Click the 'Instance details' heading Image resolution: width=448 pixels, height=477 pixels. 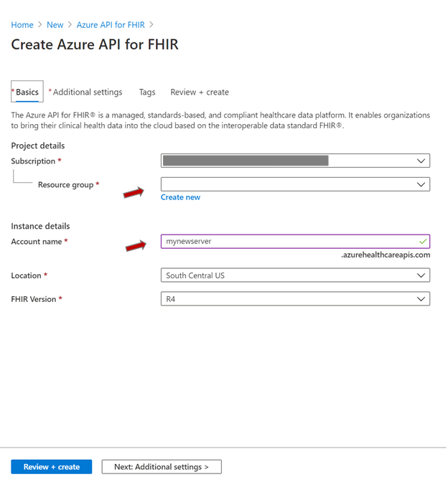coord(40,226)
